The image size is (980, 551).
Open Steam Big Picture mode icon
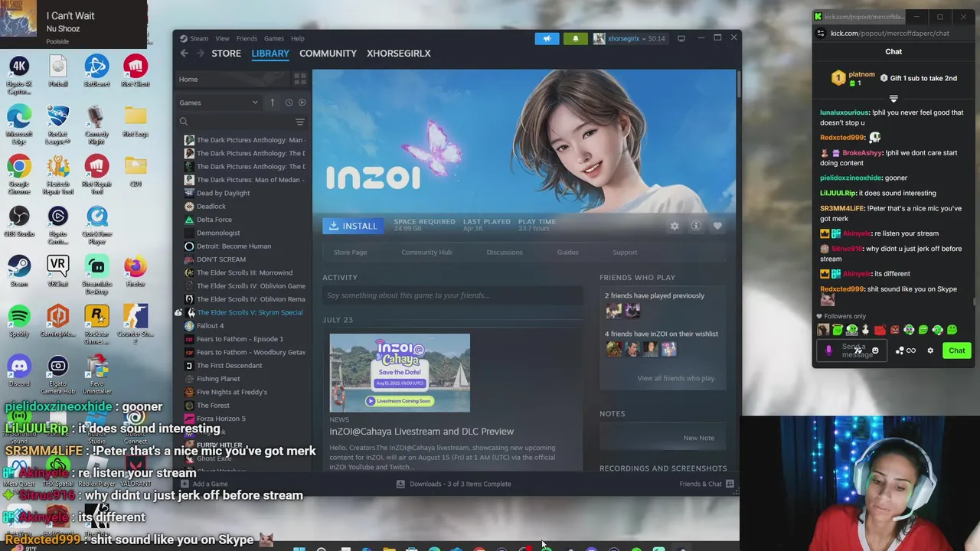681,38
